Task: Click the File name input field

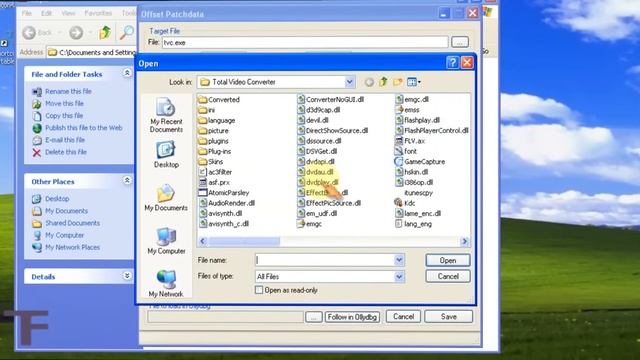Action: point(325,260)
